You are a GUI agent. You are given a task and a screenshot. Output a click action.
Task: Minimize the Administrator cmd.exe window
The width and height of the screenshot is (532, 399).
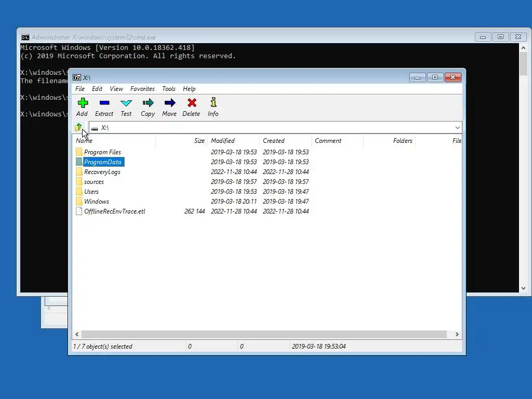483,37
